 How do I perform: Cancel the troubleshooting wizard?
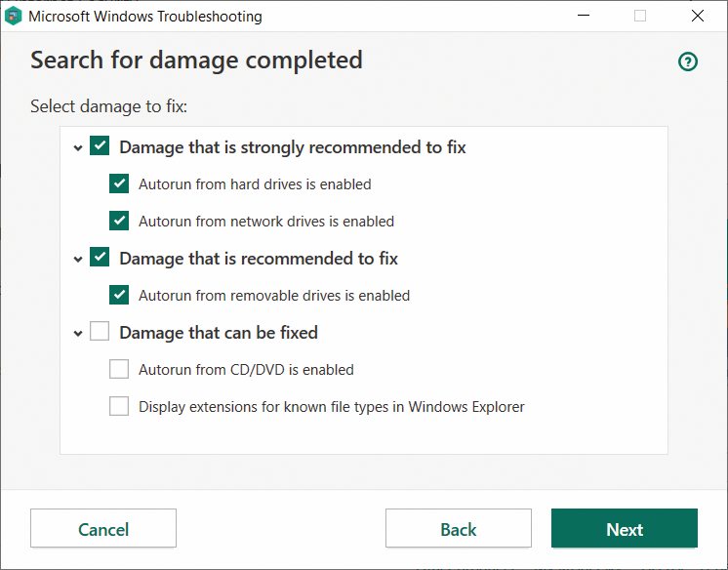point(103,528)
